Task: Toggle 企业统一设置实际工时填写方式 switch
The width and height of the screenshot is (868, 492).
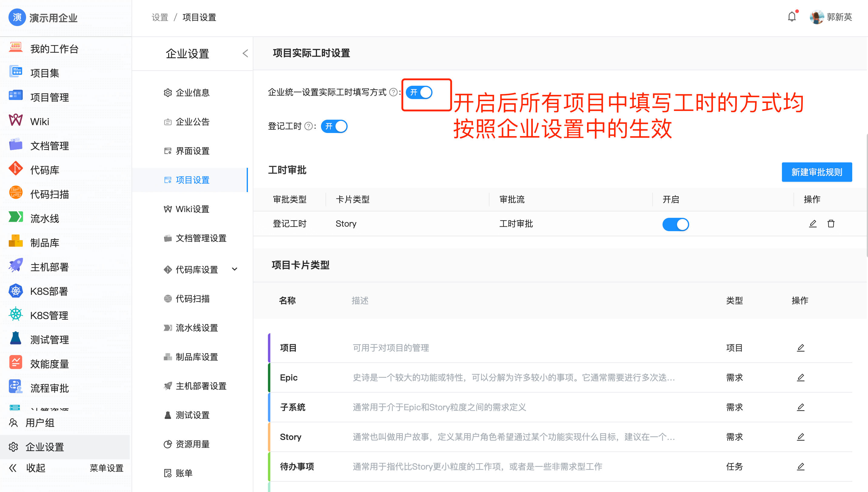Action: 419,93
